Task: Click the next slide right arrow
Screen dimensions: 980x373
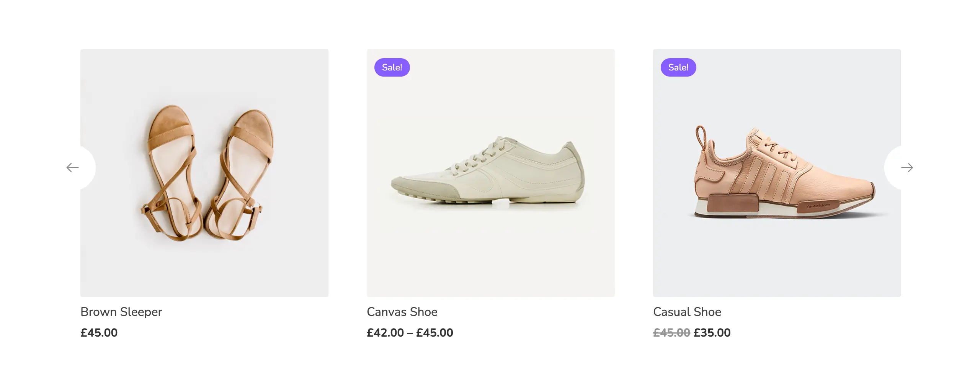Action: (906, 168)
